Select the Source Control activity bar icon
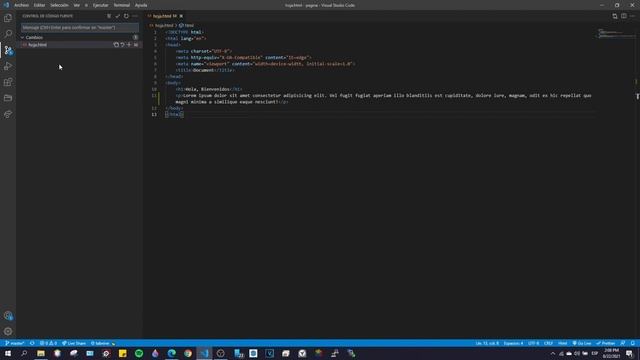Image resolution: width=640 pixels, height=360 pixels. click(x=8, y=50)
